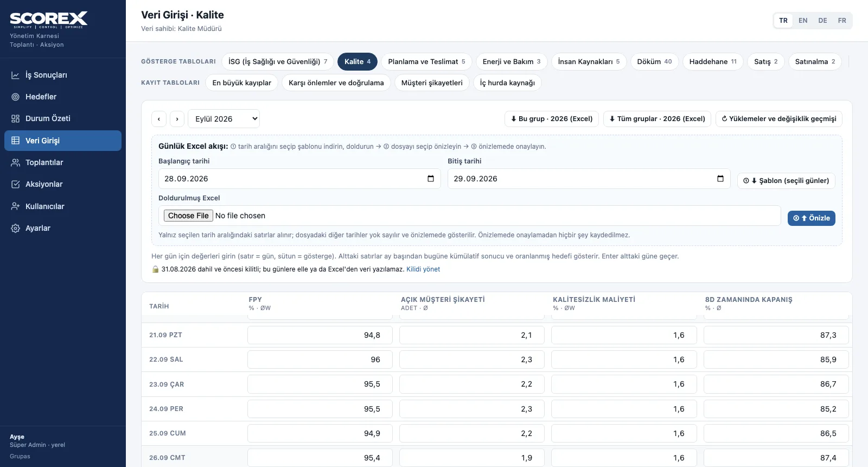Download Şablon (seçili günler)
Image resolution: width=868 pixels, height=467 pixels.
[786, 181]
